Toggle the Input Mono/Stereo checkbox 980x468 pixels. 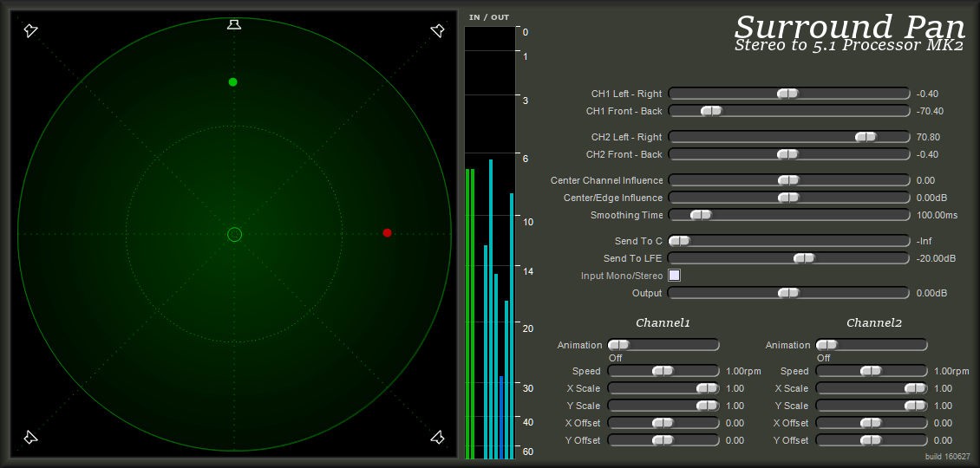tap(674, 276)
